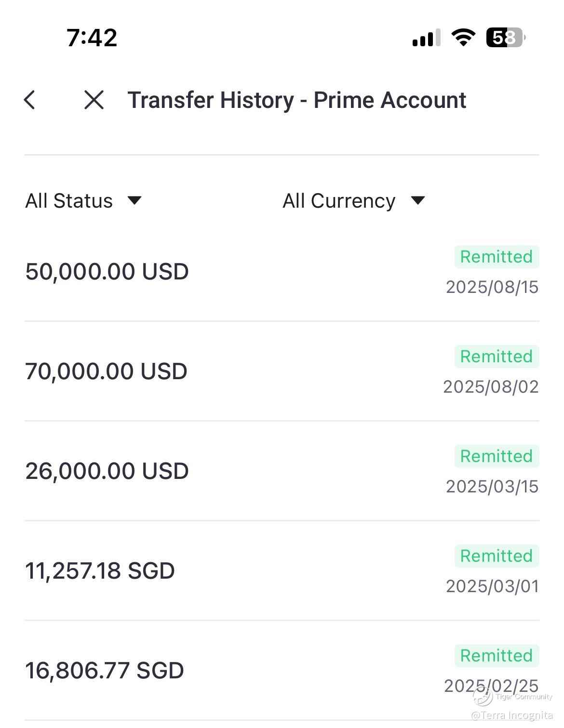Close the Transfer History page
Screen dimensions: 564x728
coord(94,100)
